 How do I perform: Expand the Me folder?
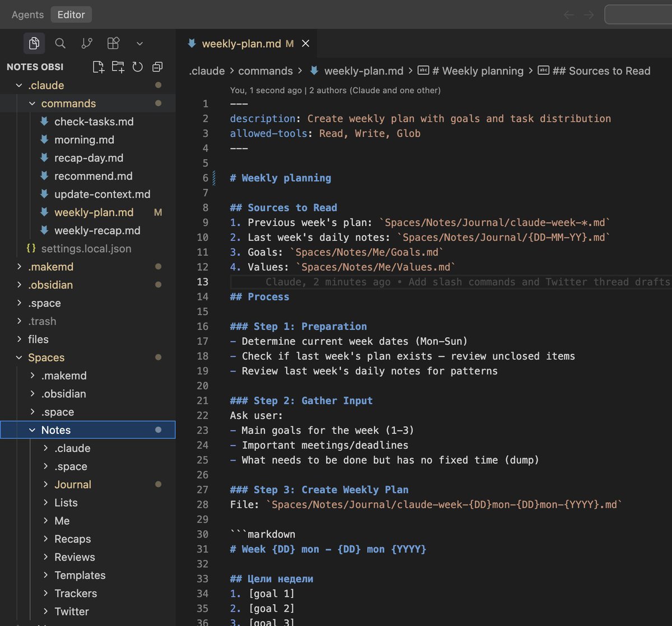[x=87, y=521]
